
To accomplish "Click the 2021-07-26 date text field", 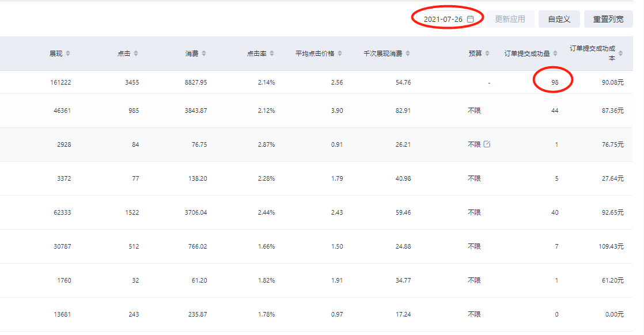I will click(442, 19).
